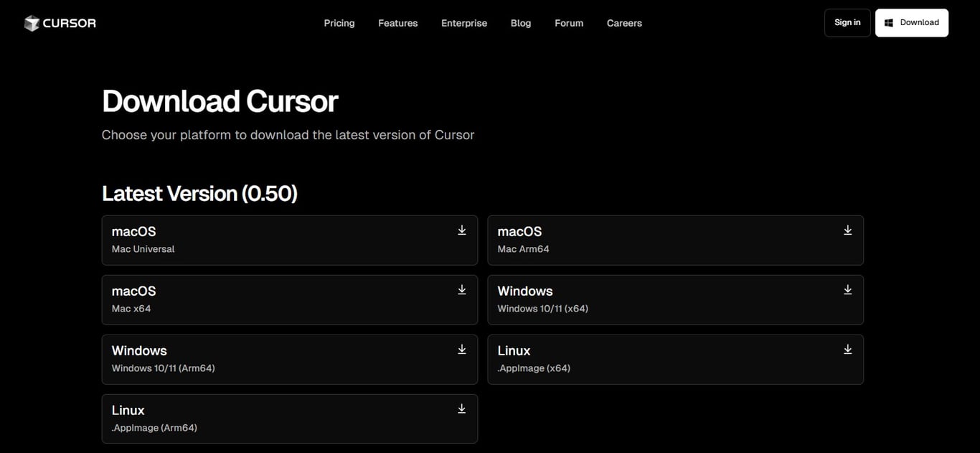Open the Pricing page
The image size is (980, 453).
pyautogui.click(x=339, y=22)
